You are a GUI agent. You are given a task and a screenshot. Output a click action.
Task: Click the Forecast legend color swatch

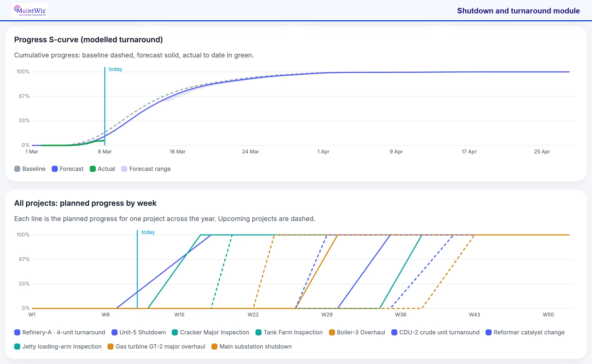point(55,169)
